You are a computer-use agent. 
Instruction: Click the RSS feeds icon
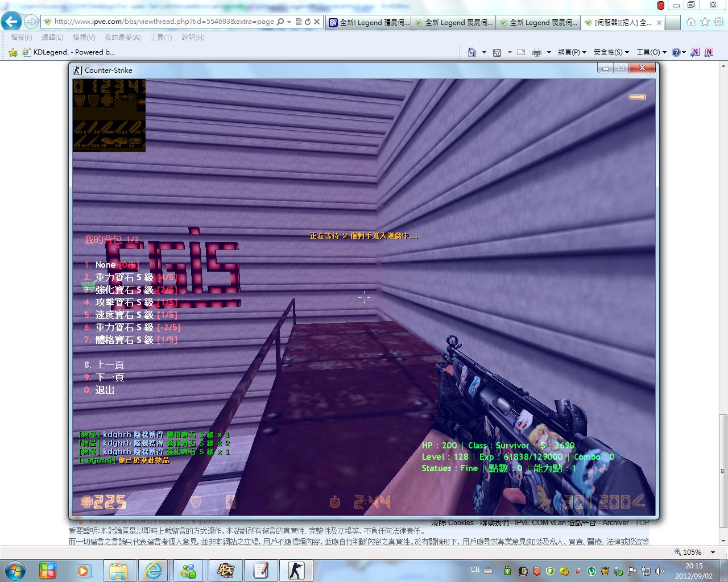(497, 52)
